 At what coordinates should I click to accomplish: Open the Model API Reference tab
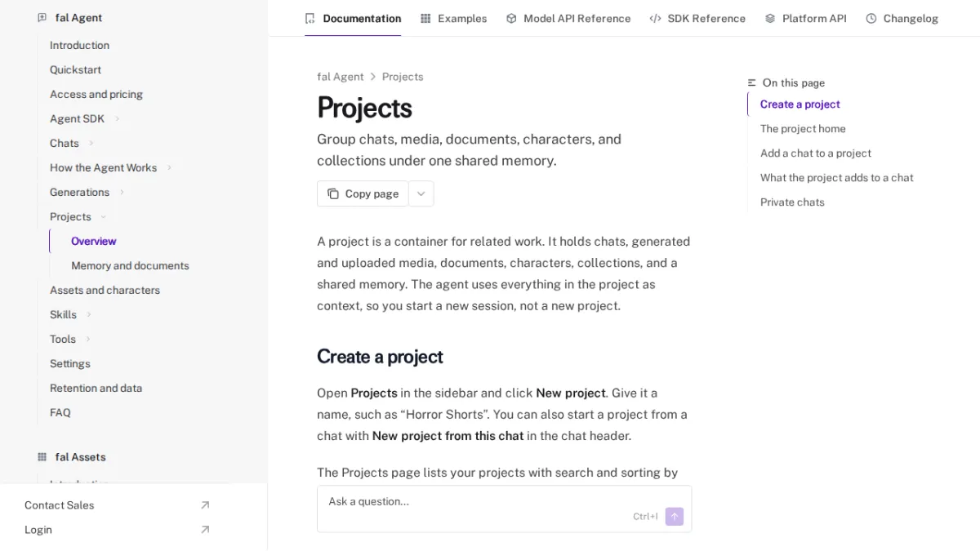point(568,18)
